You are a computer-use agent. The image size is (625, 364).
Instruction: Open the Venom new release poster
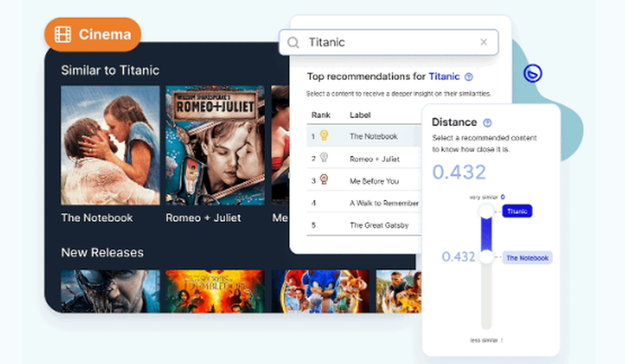(111, 291)
